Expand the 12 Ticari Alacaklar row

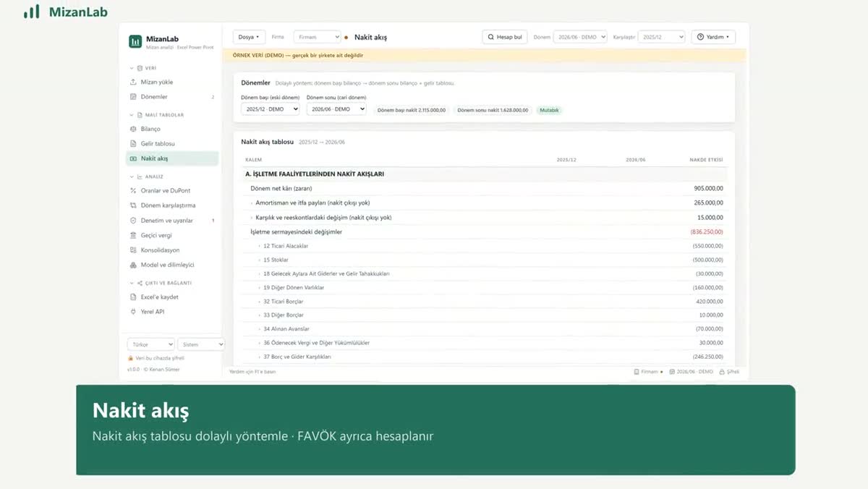coord(260,246)
